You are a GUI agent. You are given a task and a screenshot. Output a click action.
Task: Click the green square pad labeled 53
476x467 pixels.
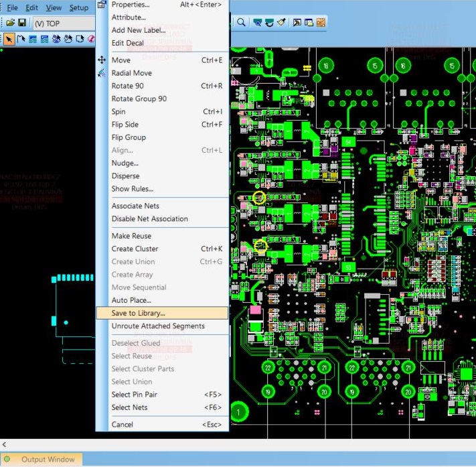click(348, 267)
